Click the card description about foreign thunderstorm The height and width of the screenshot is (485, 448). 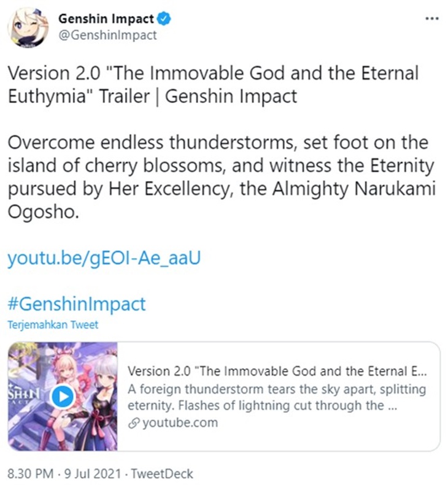coord(277,397)
